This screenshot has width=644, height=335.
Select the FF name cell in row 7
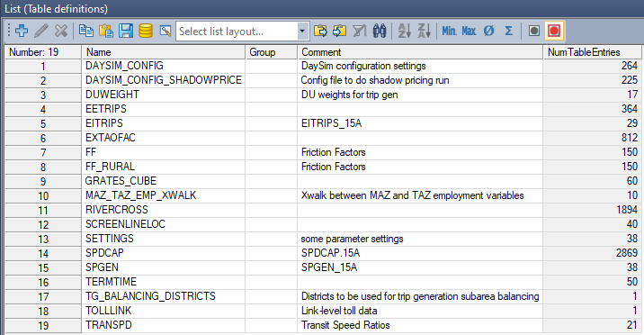(164, 152)
